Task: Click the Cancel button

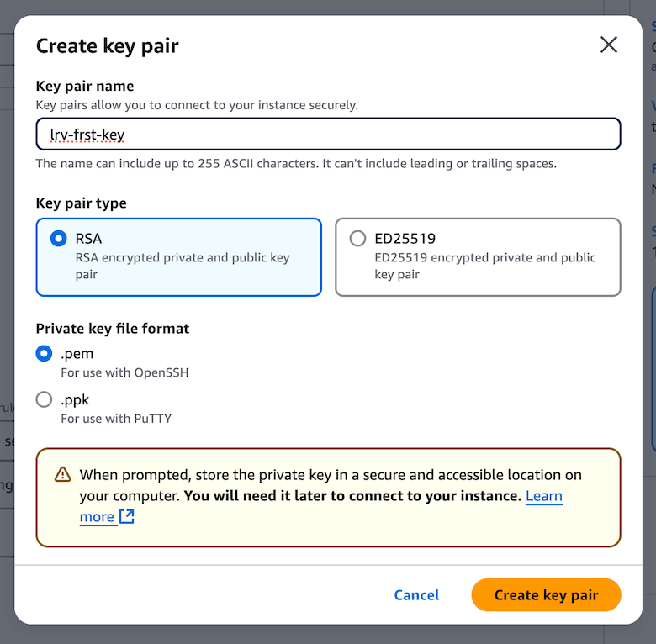Action: [416, 595]
